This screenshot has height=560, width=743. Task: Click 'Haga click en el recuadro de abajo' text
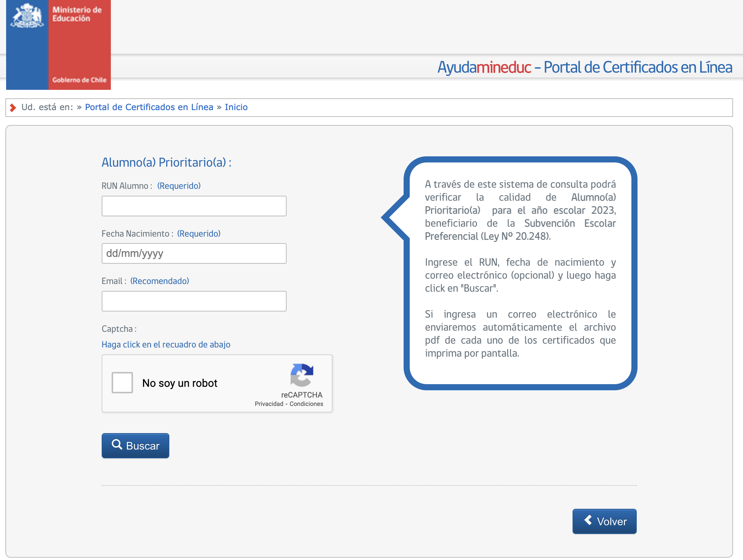point(166,344)
